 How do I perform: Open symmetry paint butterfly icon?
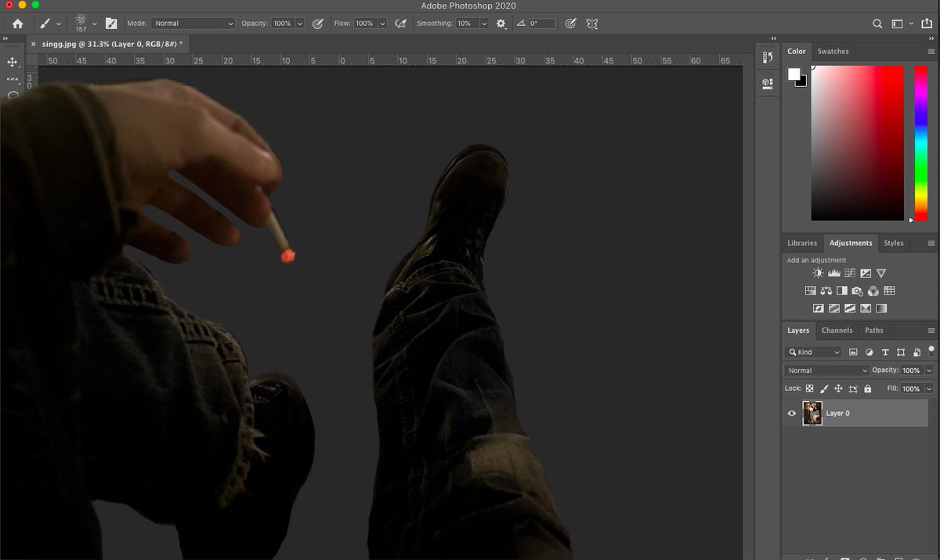coord(592,23)
